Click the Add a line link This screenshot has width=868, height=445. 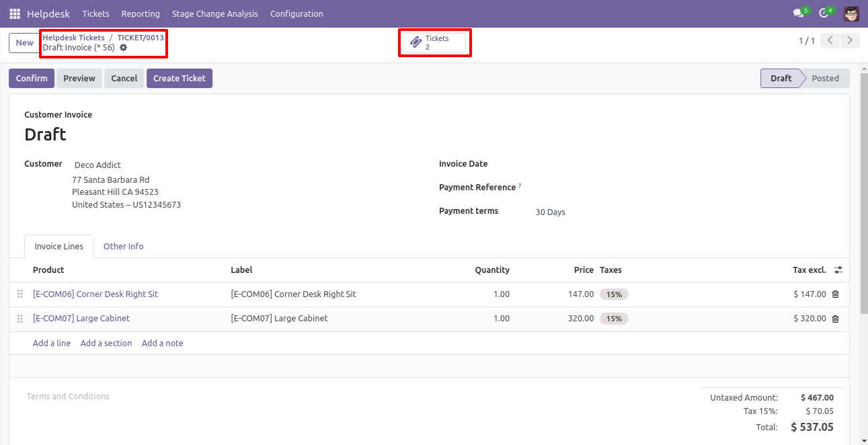(52, 343)
